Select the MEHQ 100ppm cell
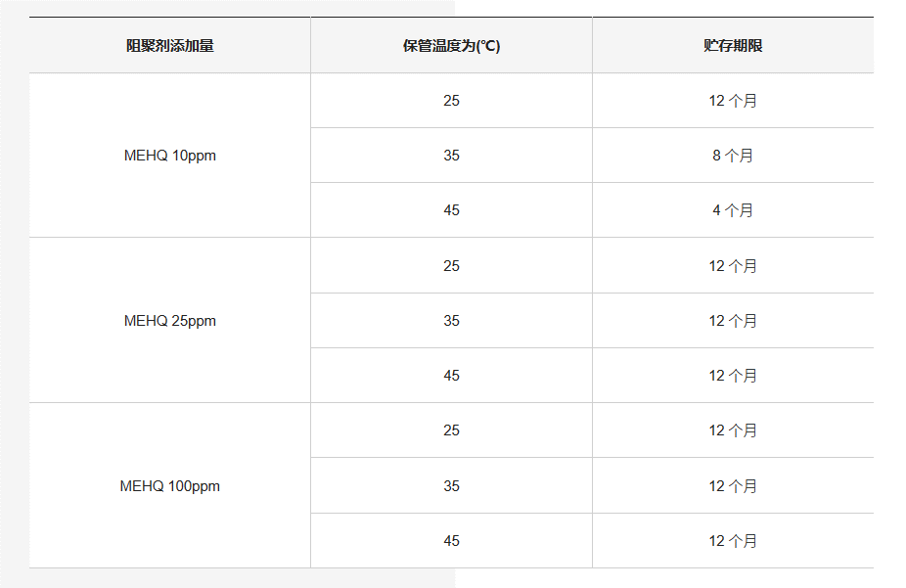The height and width of the screenshot is (588, 906). click(169, 486)
